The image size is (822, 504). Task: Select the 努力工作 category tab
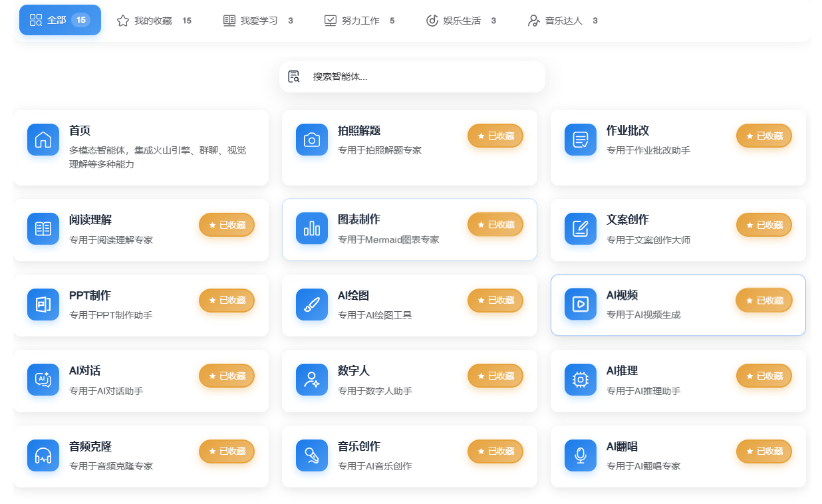coord(360,21)
